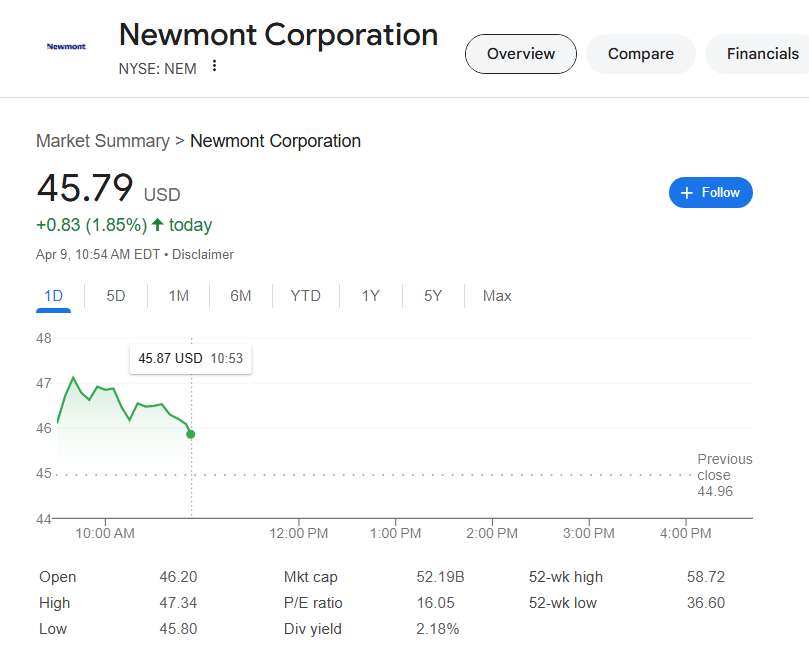This screenshot has width=809, height=657.
Task: Click the 45.87 USD chart tooltip
Action: click(190, 358)
